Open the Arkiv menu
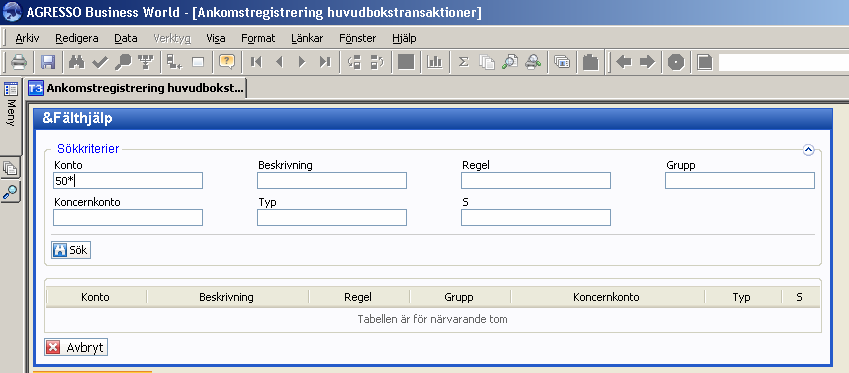This screenshot has height=373, width=849. (x=27, y=38)
